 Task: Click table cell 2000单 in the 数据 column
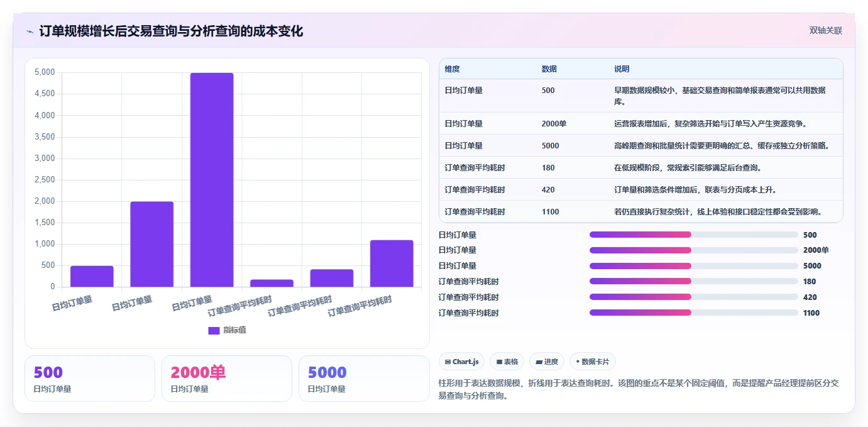554,124
